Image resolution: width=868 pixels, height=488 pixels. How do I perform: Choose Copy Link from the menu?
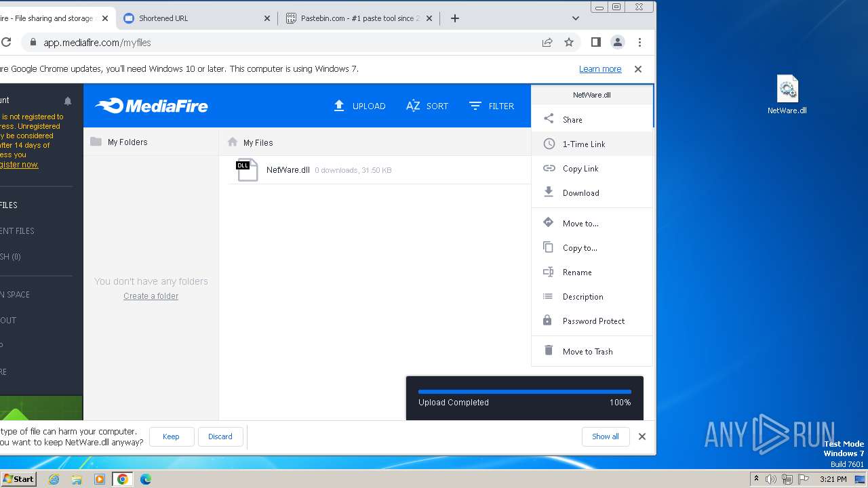(x=591, y=168)
